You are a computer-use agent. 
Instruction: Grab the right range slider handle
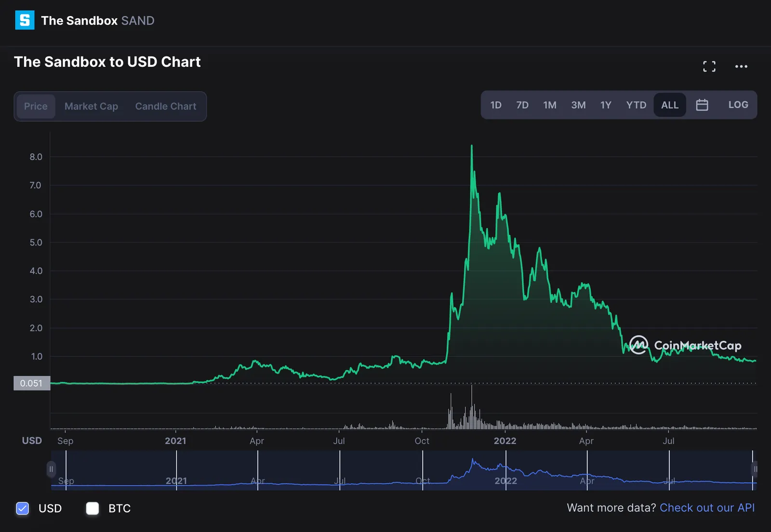click(x=755, y=469)
